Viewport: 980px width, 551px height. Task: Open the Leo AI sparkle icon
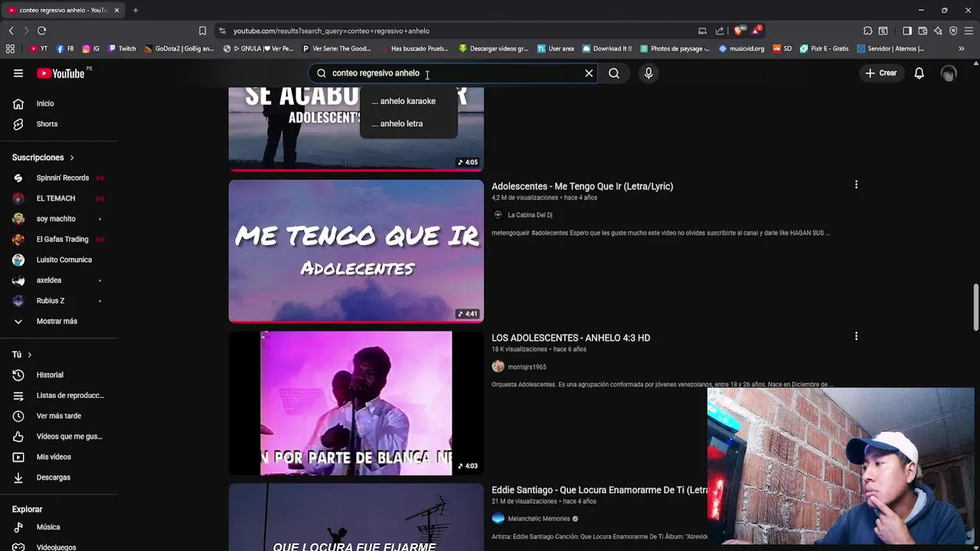coord(938,31)
